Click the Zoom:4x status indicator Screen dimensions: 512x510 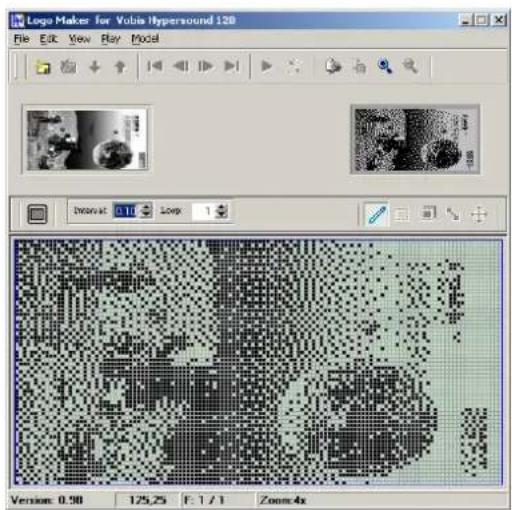(283, 500)
